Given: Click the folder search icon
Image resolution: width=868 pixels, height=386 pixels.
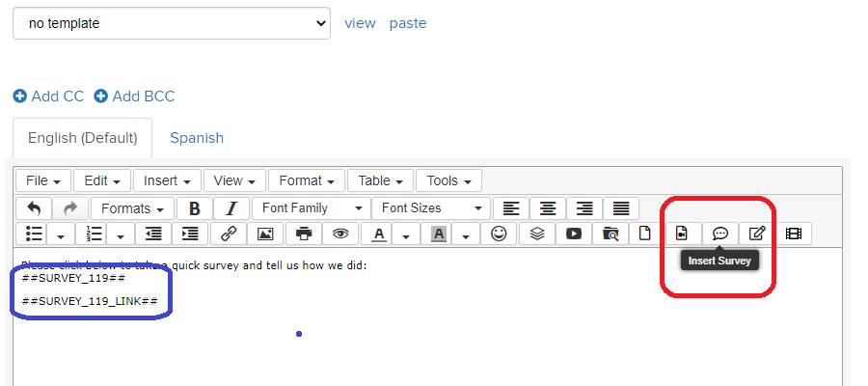Looking at the screenshot, I should click(x=610, y=234).
